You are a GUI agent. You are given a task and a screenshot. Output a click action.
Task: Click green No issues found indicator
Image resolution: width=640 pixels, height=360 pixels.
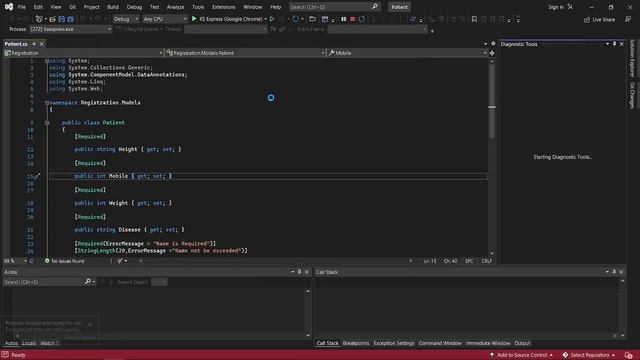[64, 261]
